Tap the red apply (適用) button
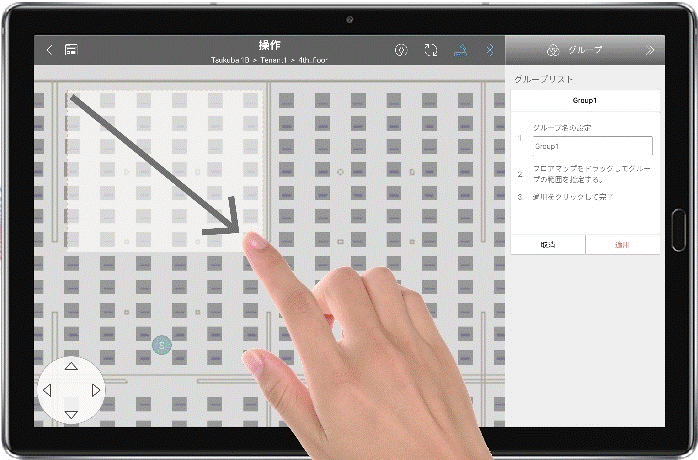Viewport: 698px width, 460px height. (x=622, y=244)
